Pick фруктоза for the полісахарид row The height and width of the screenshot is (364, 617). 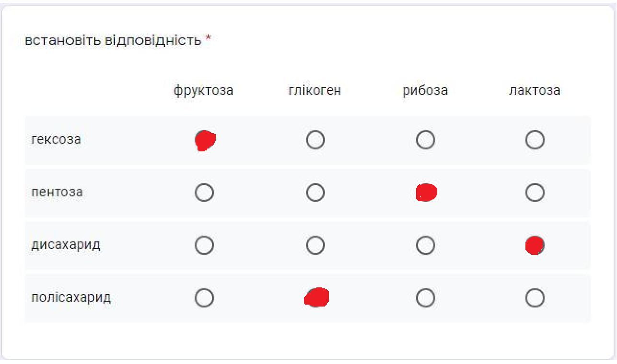(x=205, y=298)
